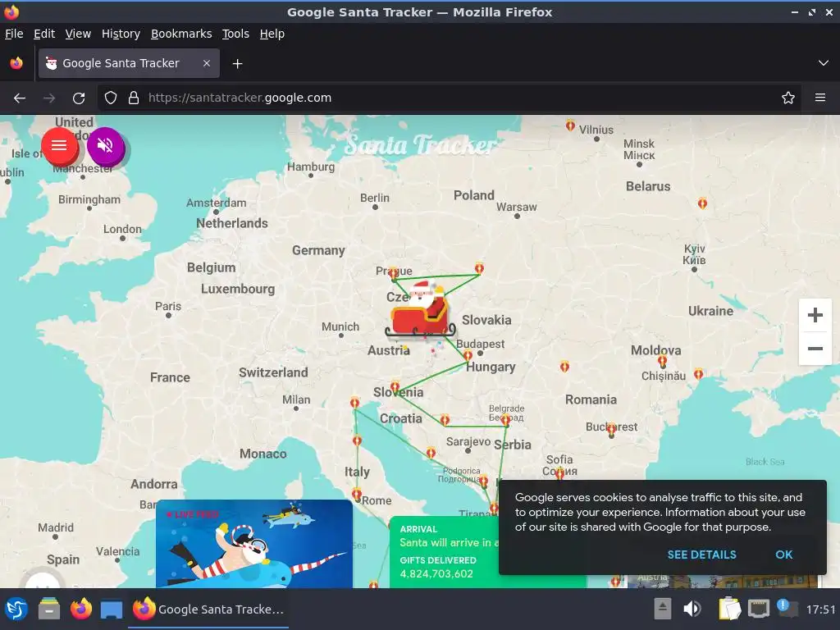Open the Help menu
The height and width of the screenshot is (630, 840).
pos(272,34)
